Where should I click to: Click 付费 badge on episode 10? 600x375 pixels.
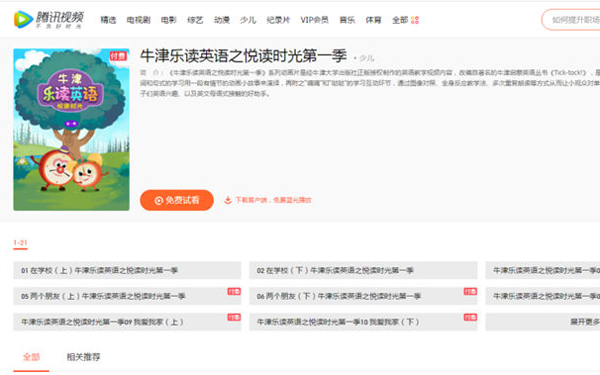pyautogui.click(x=470, y=317)
